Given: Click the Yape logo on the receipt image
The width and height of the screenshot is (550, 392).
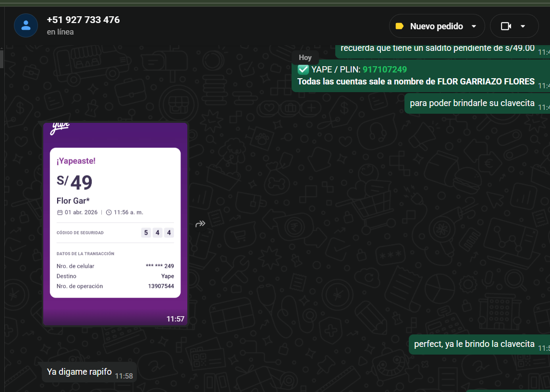Looking at the screenshot, I should [60, 126].
